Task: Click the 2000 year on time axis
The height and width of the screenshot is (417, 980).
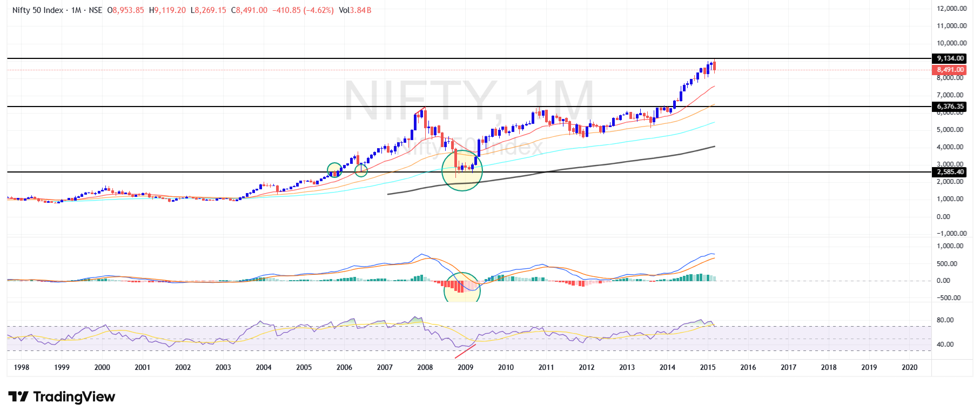Action: coord(102,367)
